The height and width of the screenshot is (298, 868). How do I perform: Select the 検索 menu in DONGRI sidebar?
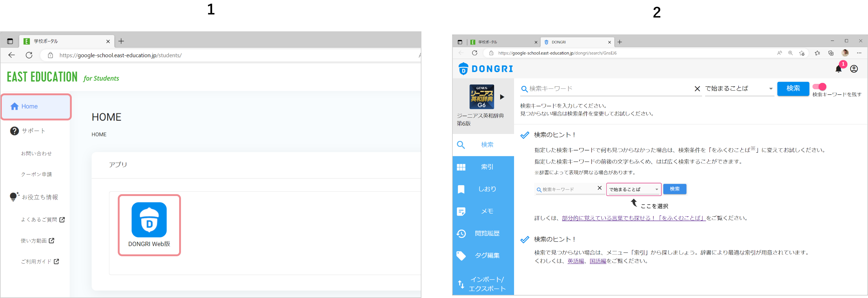[x=483, y=145]
